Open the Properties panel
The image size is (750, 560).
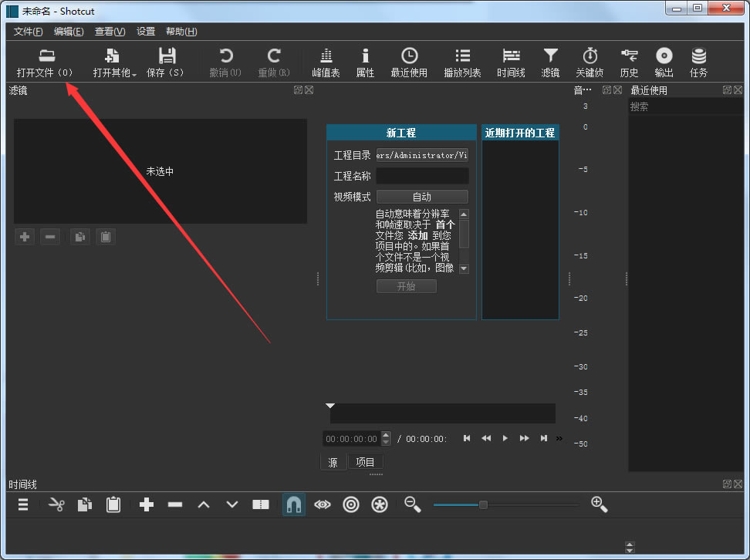[x=364, y=62]
